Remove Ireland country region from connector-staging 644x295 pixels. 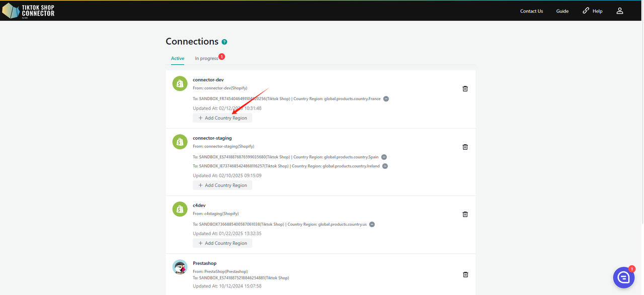point(385,166)
